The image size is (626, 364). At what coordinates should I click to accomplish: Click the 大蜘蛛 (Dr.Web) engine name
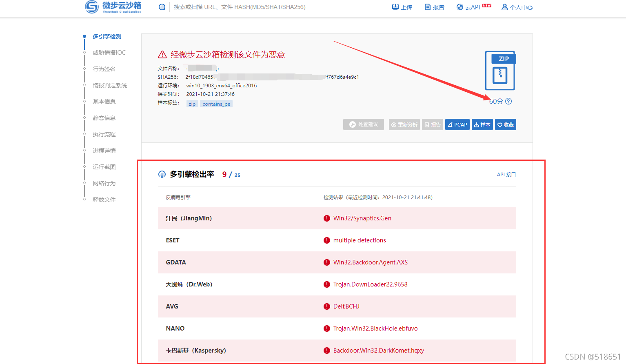tap(189, 284)
